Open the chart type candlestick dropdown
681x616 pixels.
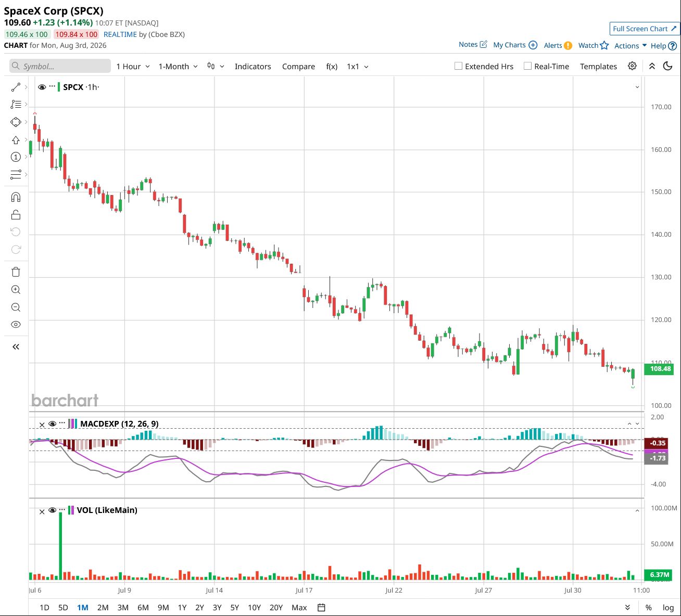[x=216, y=66]
